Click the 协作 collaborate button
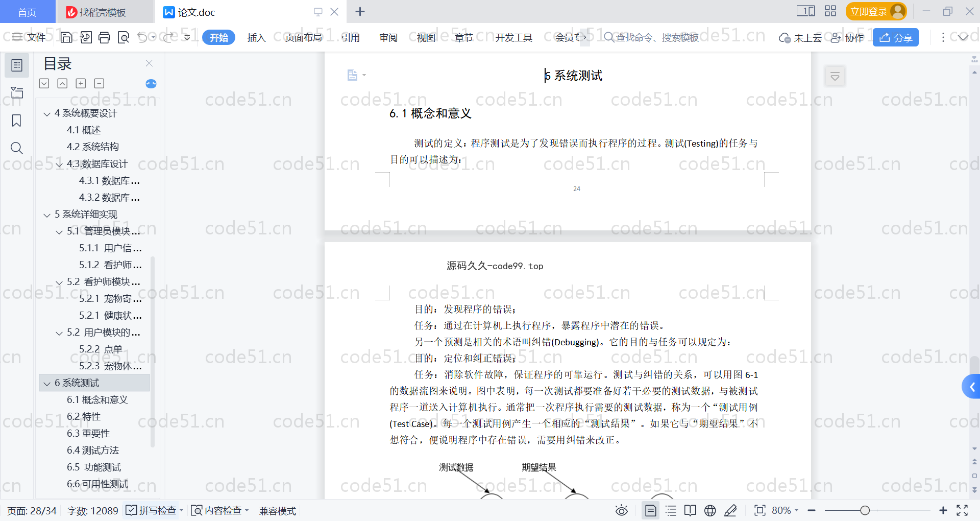This screenshot has height=521, width=980. 847,37
